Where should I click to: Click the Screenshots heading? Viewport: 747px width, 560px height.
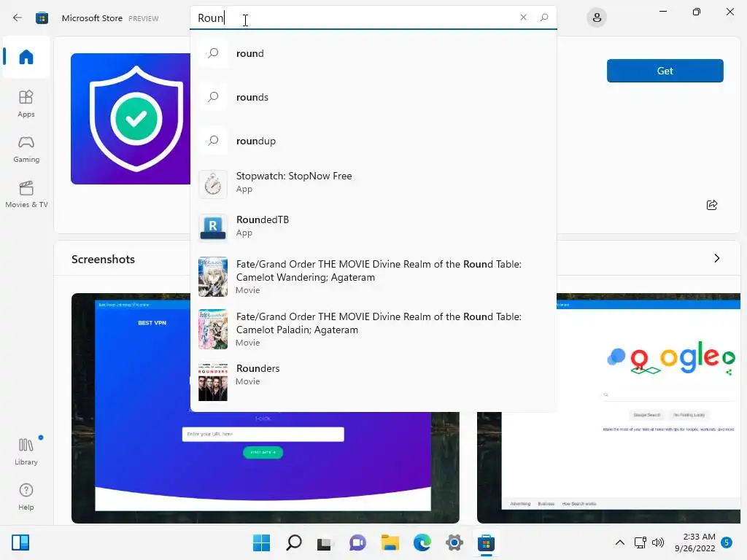click(x=103, y=259)
